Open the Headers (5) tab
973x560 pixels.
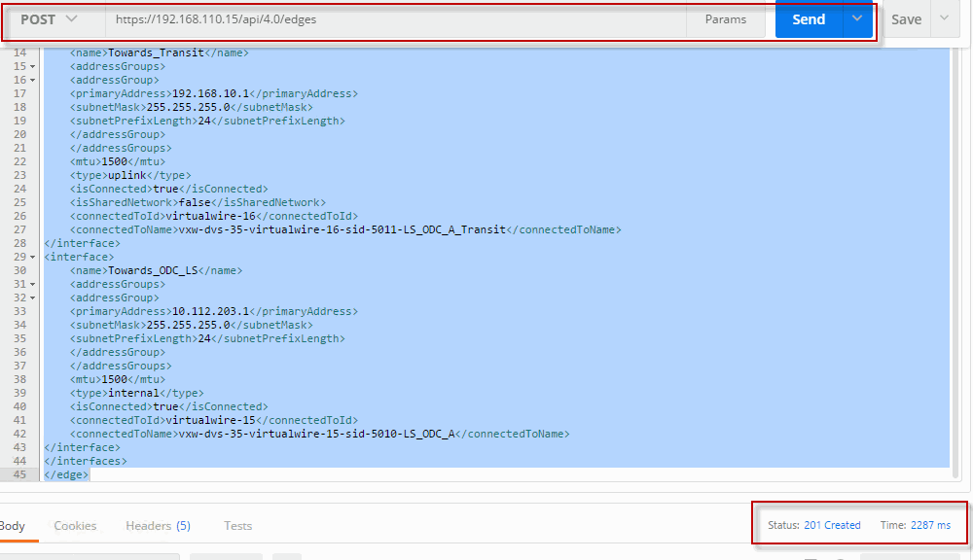(158, 526)
